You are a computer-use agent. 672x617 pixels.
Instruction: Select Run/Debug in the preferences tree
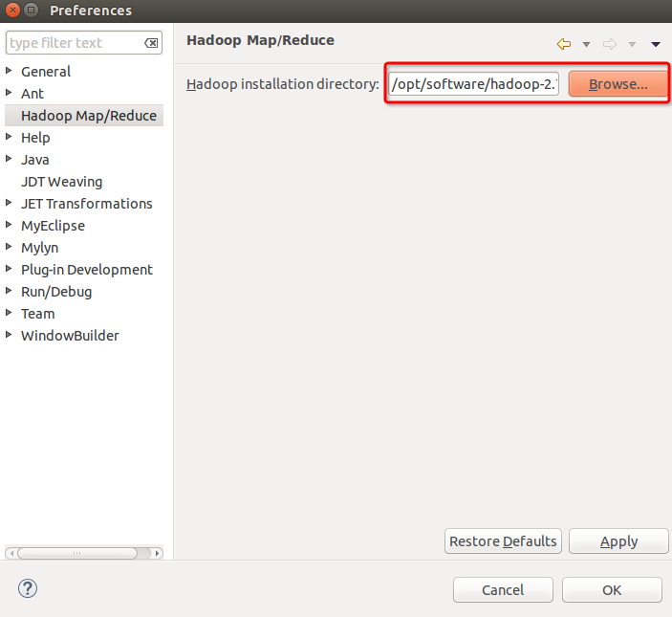click(56, 292)
